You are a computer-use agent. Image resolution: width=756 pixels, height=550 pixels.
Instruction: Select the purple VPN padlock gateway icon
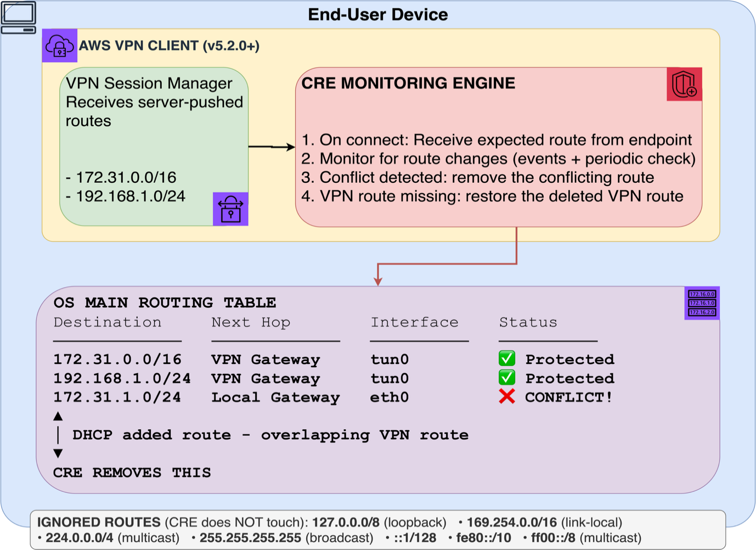click(230, 209)
